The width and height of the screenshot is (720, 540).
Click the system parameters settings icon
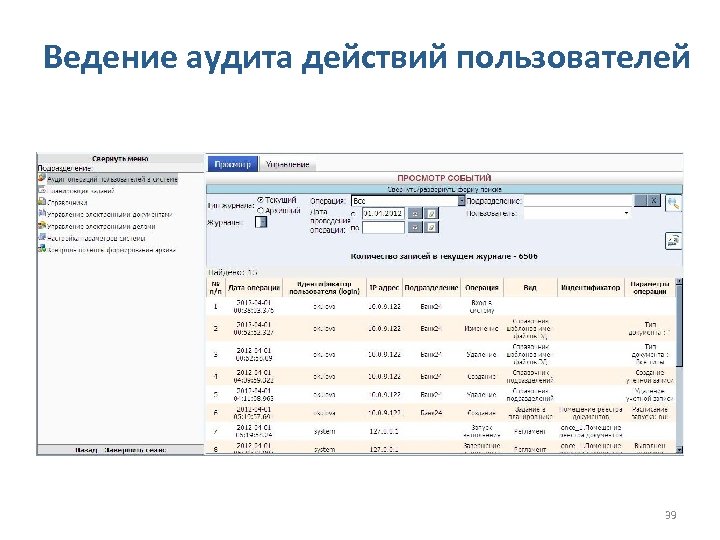tap(42, 237)
